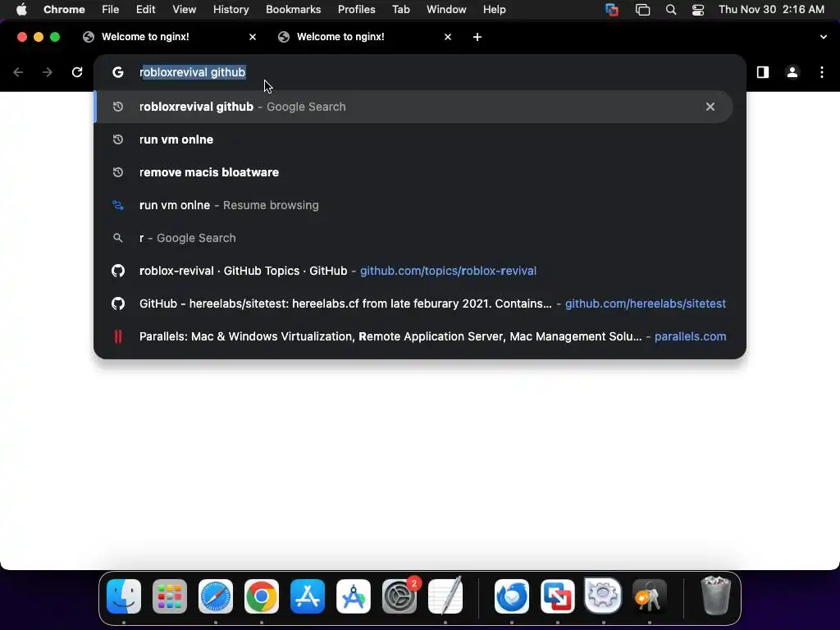Click GitHub icon beside roblox-revival topics

pos(118,271)
